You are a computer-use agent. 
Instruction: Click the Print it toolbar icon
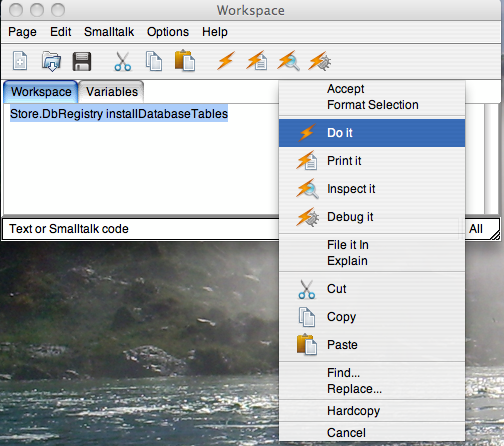pyautogui.click(x=257, y=61)
